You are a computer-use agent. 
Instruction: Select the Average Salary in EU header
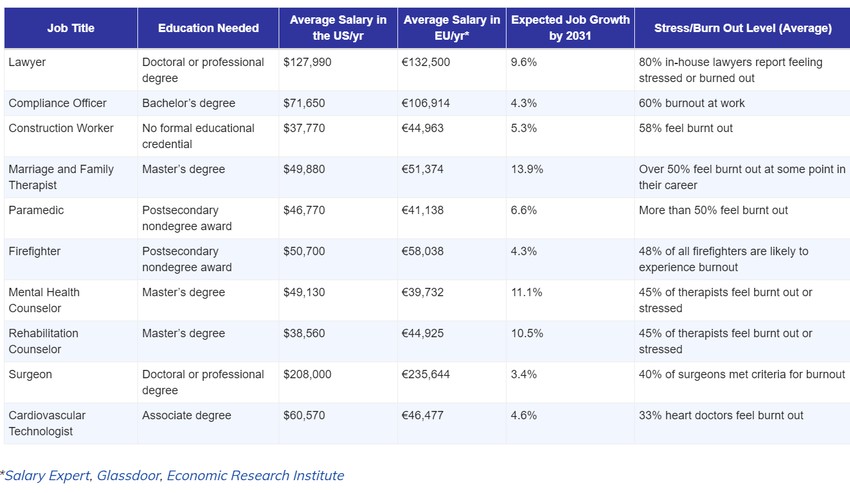pos(450,28)
